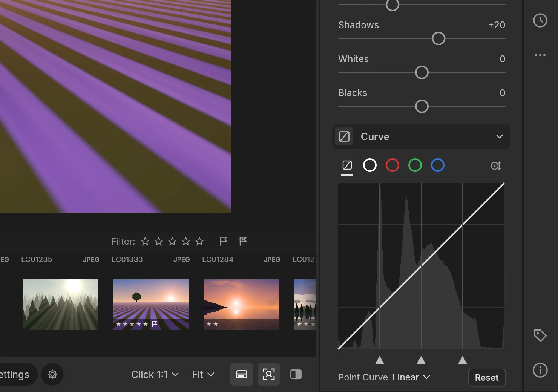Filter by one star rating
This screenshot has height=392, width=558.
tap(145, 241)
